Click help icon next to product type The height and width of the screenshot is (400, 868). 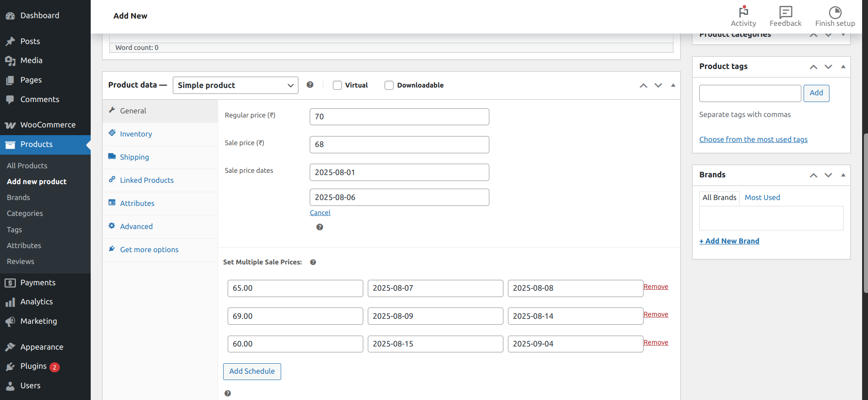[310, 85]
